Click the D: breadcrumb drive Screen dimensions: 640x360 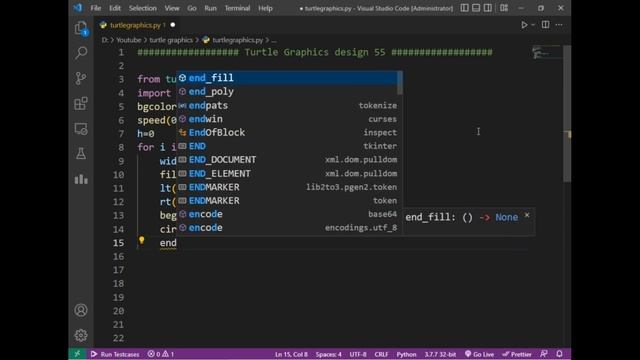pos(105,40)
